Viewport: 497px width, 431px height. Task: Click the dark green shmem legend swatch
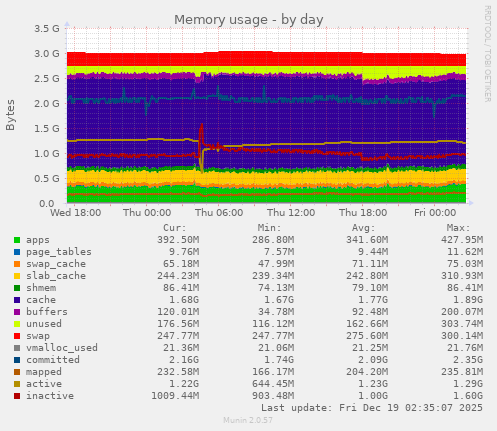pyautogui.click(x=17, y=288)
